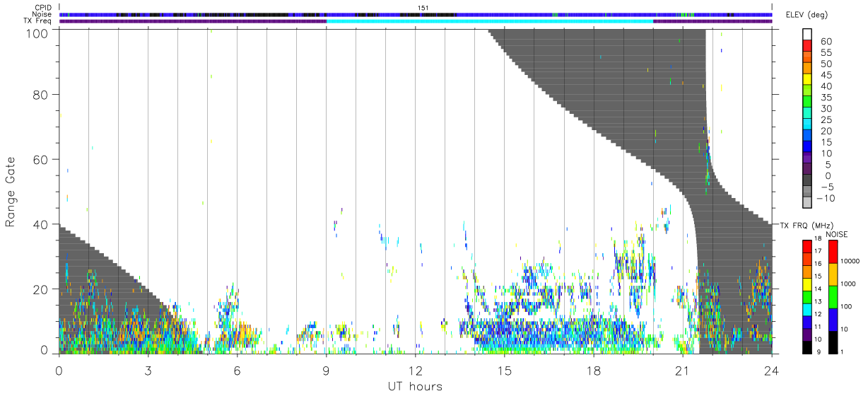Select the 'ELEV (deg)' legend heading
The height and width of the screenshot is (401, 868).
[807, 16]
